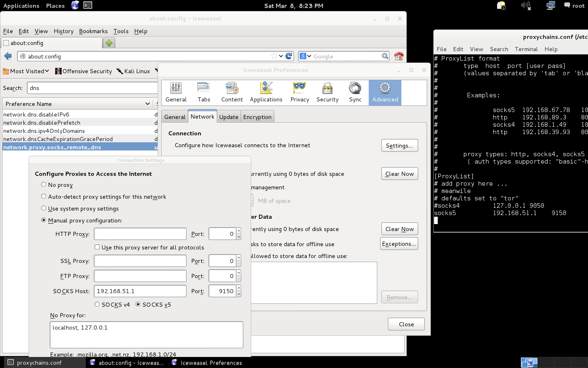Open the Security preferences pane
The image size is (588, 368).
click(327, 92)
